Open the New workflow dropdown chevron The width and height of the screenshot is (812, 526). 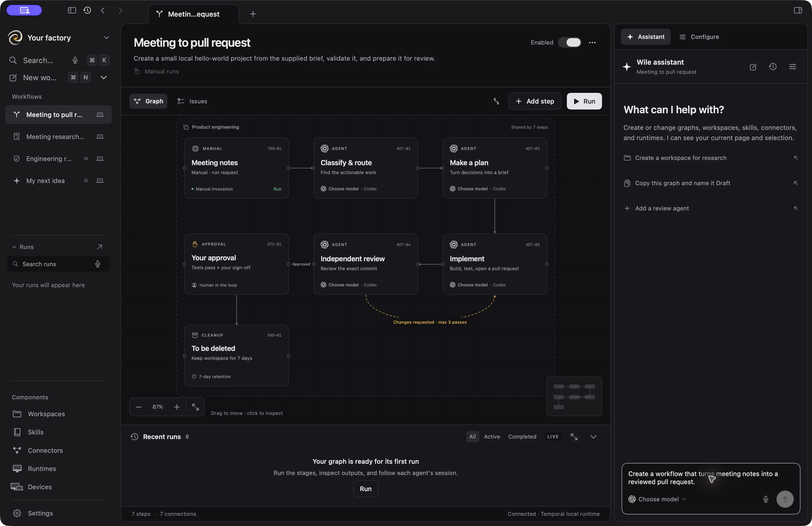tap(103, 78)
